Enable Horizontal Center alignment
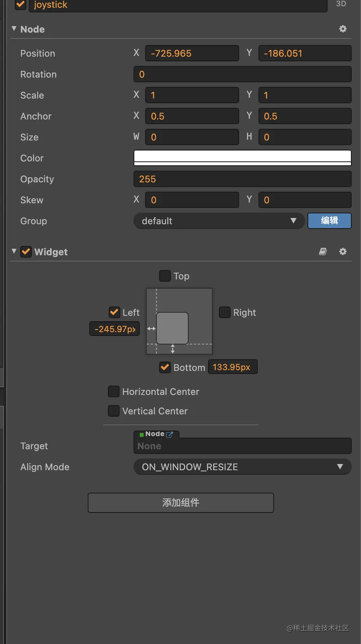The image size is (361, 644). 114,392
